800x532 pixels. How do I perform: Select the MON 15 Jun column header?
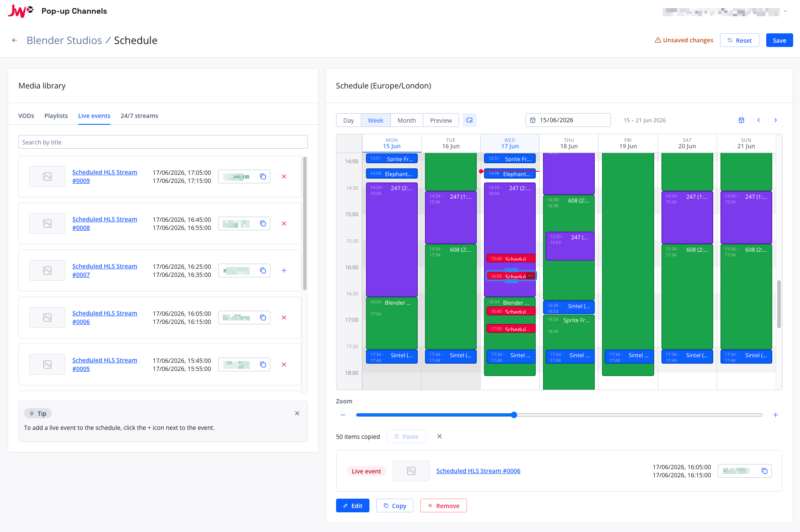[392, 143]
